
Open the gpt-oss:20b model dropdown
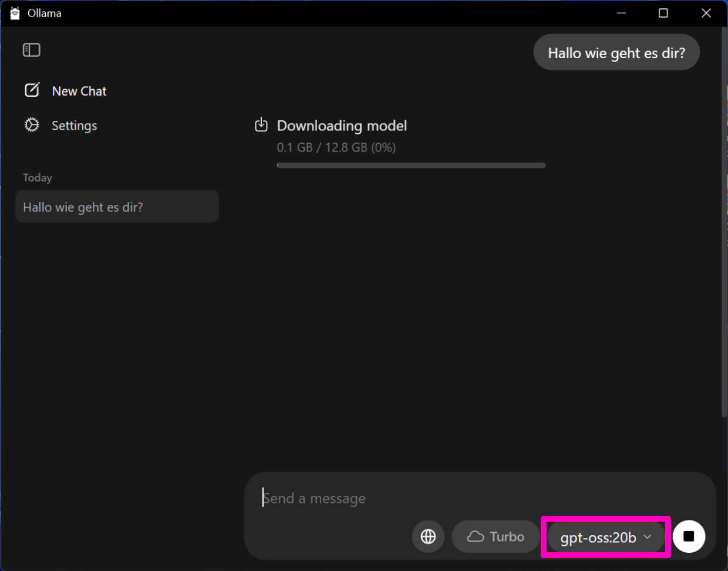pyautogui.click(x=605, y=537)
